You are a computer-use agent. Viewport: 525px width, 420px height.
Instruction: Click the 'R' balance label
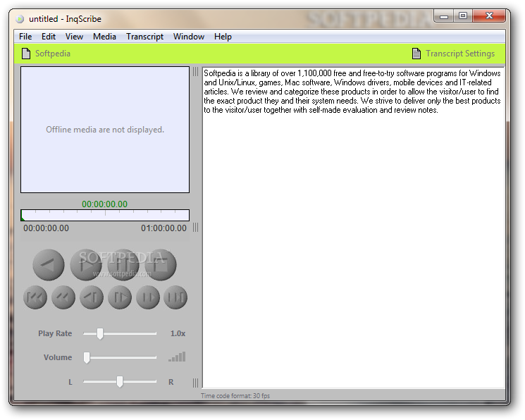pos(171,382)
